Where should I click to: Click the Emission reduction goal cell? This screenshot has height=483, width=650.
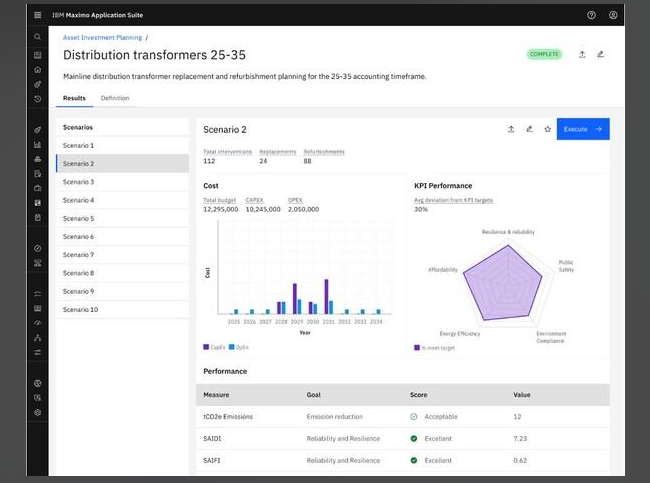tap(335, 417)
